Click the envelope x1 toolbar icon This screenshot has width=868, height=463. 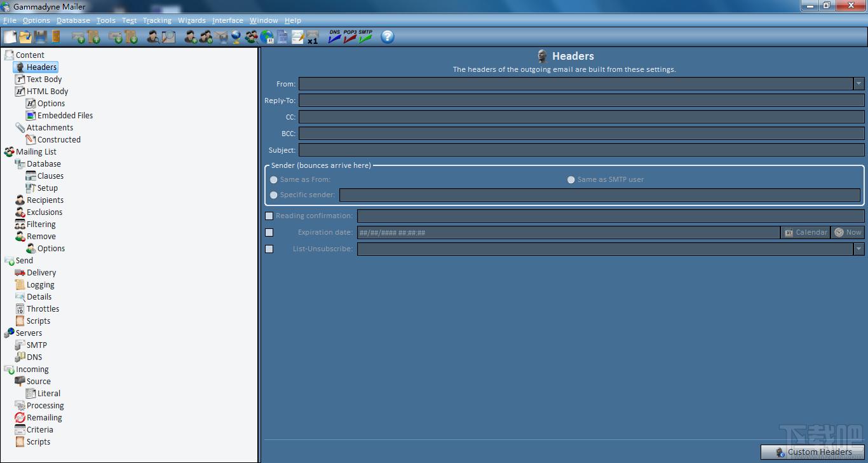pyautogui.click(x=313, y=37)
